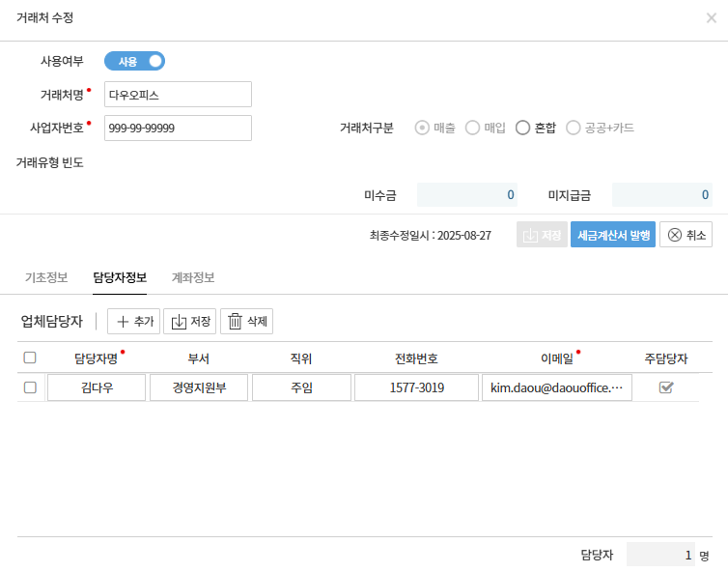
Task: Click the plus 추가 button
Action: [x=133, y=321]
